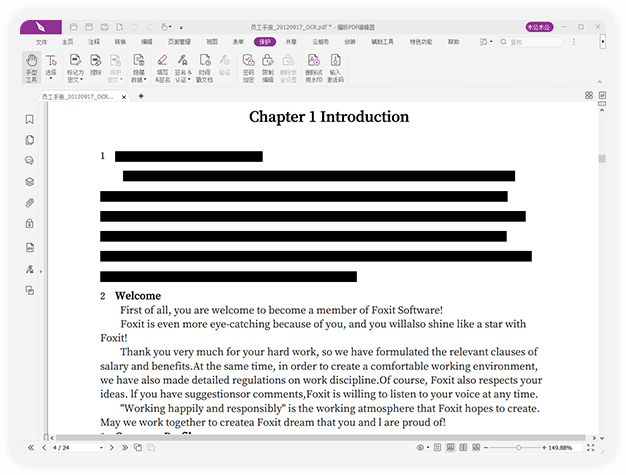The width and height of the screenshot is (626, 475).
Task: Select the Hand tool in ribbon
Action: tap(32, 67)
